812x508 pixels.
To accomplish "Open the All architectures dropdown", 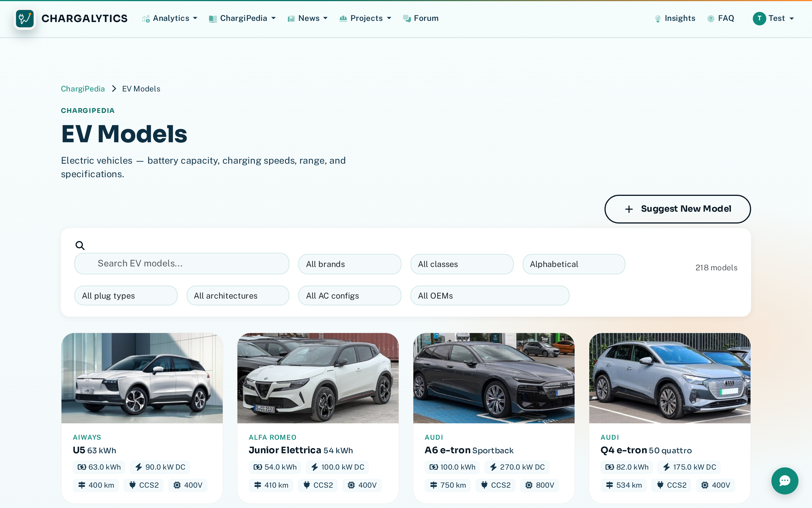I will (x=238, y=296).
